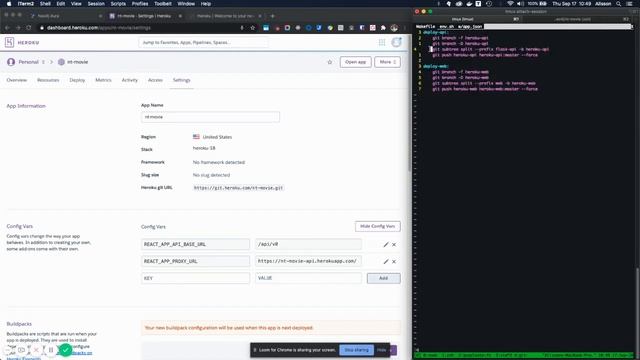Click the browser address bar URL
This screenshot has width=640, height=360.
tap(99, 28)
